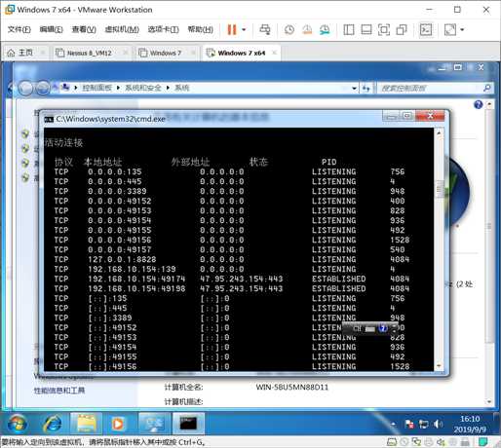Open the snapshot manager icon with teal wrench
Screen dimensions: 501x448
click(x=325, y=30)
